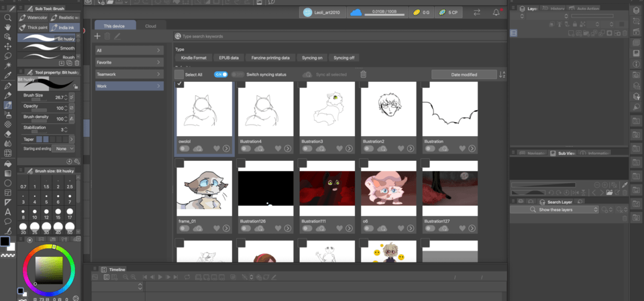Delete sub tool trash icon in Brush panel
This screenshot has width=644, height=301.
pos(76,63)
